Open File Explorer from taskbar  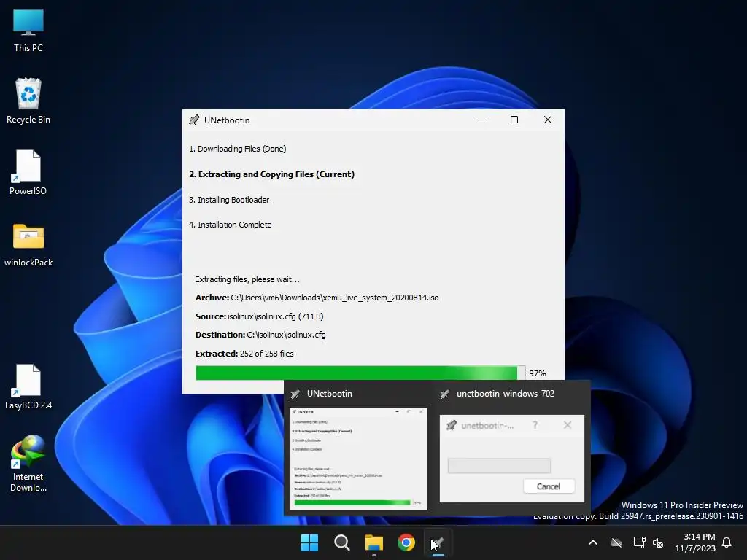[x=374, y=542]
